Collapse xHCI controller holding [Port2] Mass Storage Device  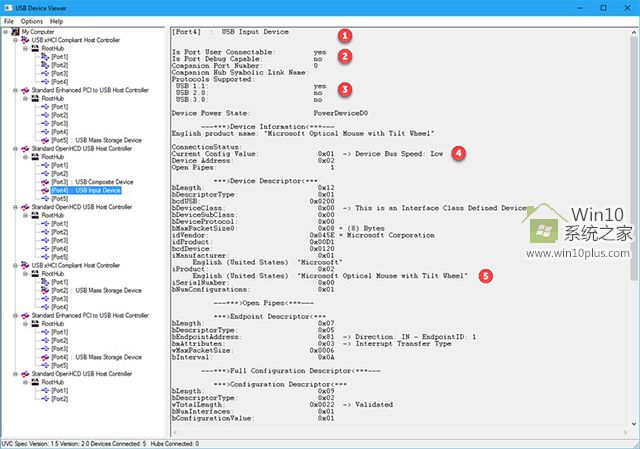(16, 265)
